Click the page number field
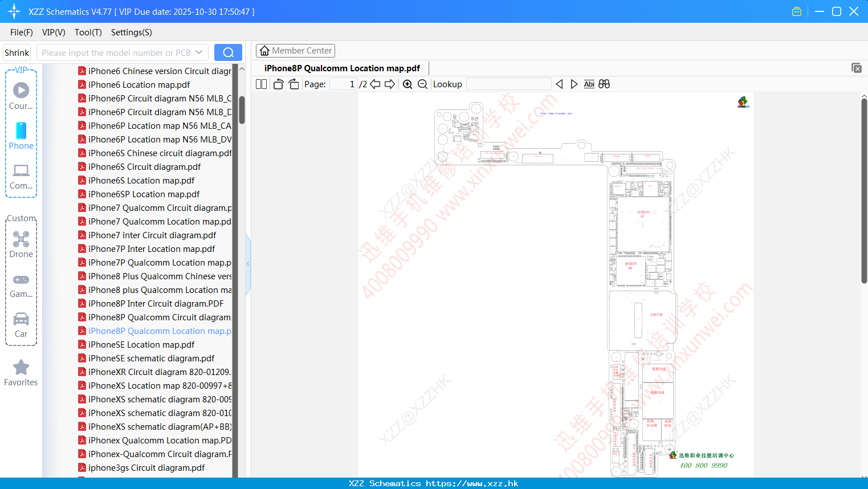Image resolution: width=868 pixels, height=489 pixels. 343,84
